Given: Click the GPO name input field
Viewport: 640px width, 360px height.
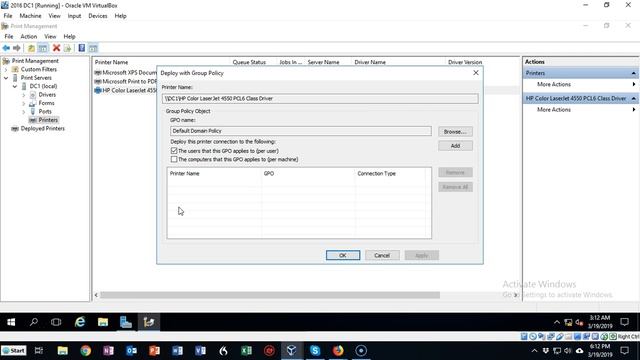Looking at the screenshot, I should coord(301,131).
